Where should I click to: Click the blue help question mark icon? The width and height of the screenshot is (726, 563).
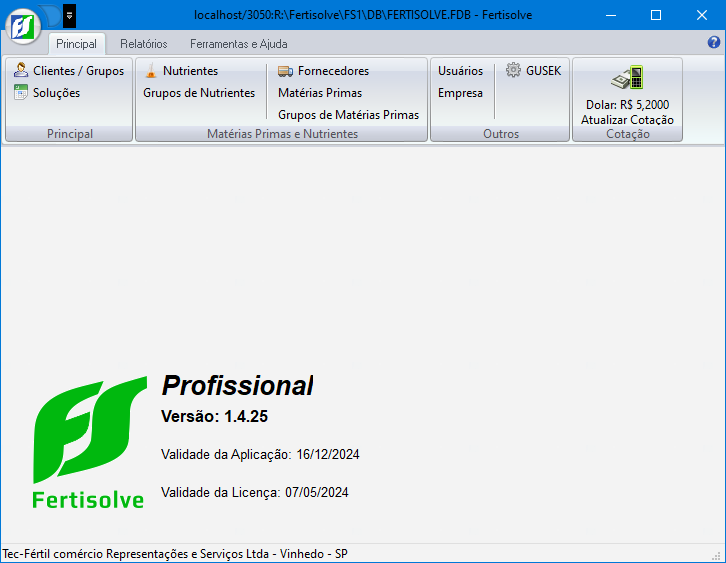click(x=713, y=43)
